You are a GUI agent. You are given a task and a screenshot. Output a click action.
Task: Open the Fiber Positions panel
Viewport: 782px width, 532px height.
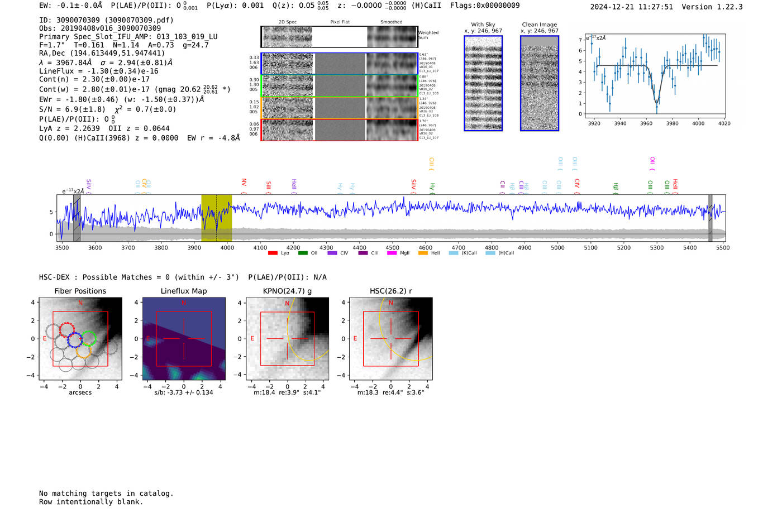80,339
